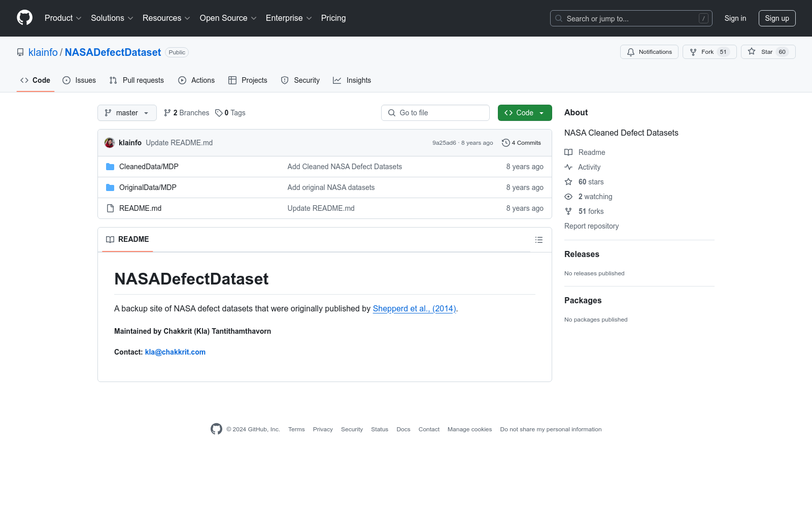Click the Sign up button
Screen dimensions: 812x508
coord(777,18)
